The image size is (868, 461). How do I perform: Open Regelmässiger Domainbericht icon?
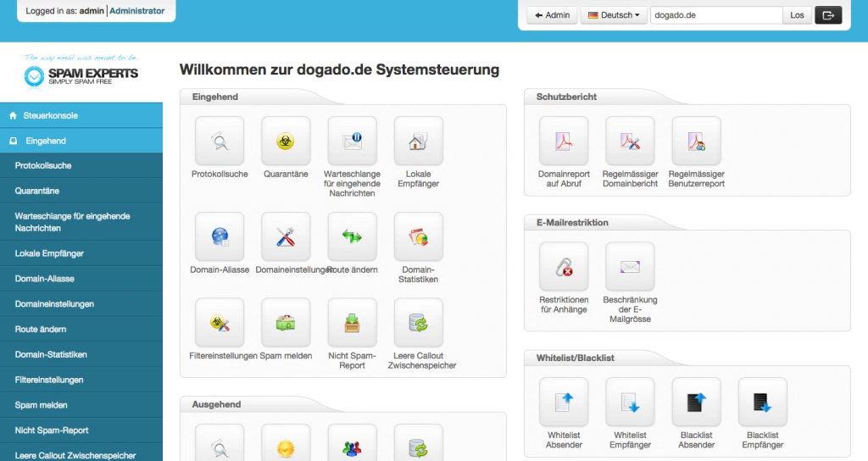click(630, 142)
